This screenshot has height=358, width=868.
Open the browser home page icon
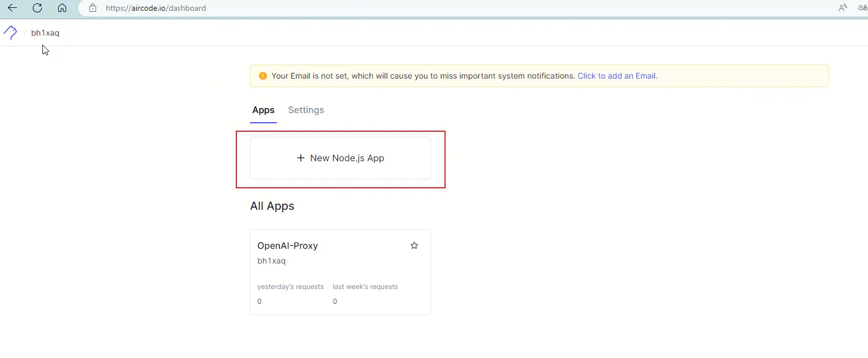coord(62,8)
